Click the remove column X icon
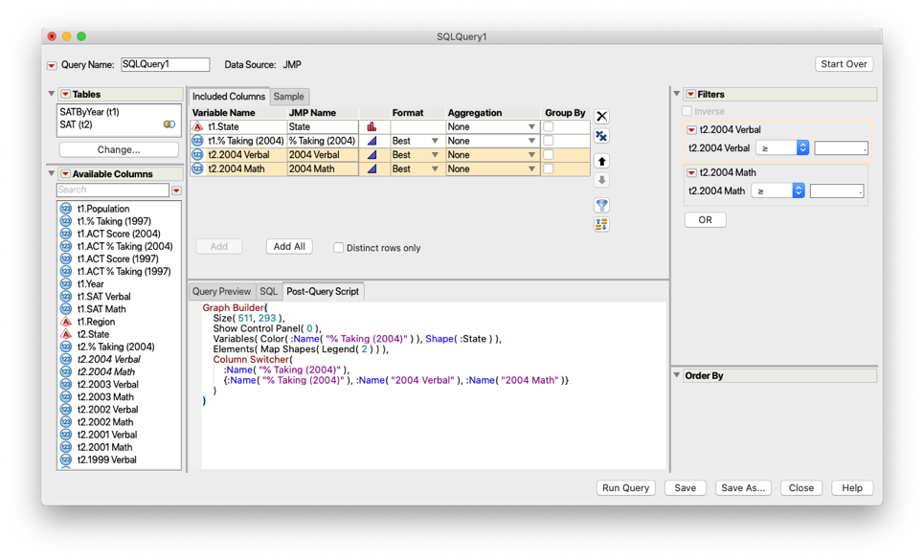 coord(601,117)
